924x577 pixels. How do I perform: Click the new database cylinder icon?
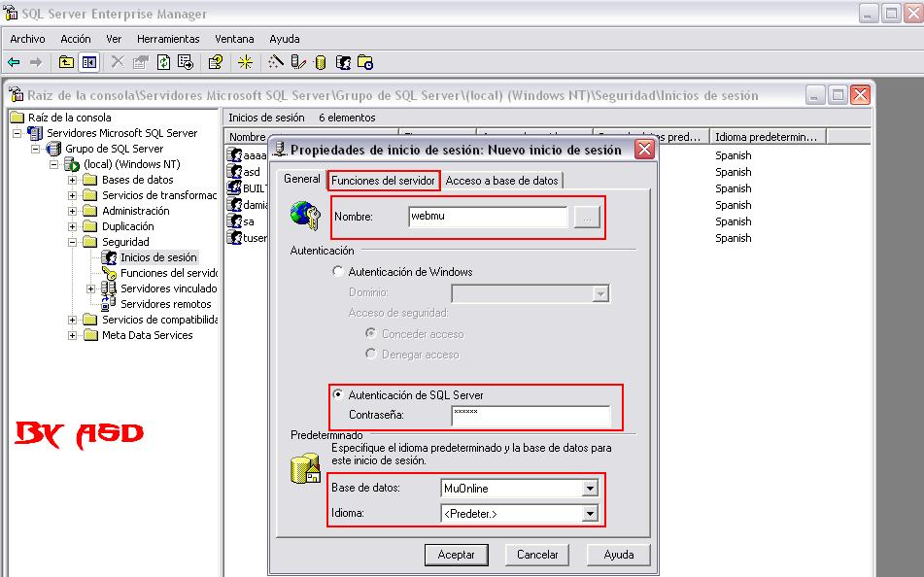(x=320, y=62)
